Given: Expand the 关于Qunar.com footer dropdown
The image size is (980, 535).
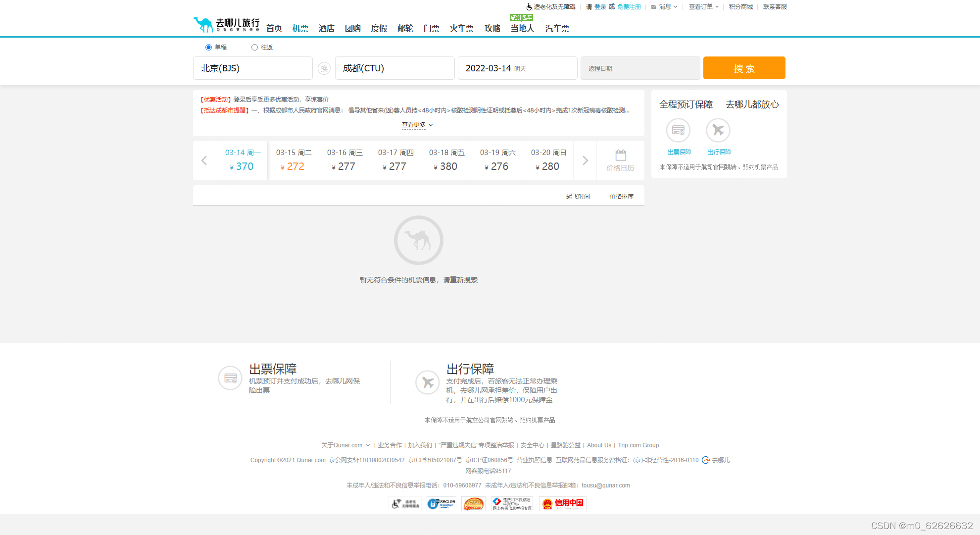Looking at the screenshot, I should coord(345,445).
